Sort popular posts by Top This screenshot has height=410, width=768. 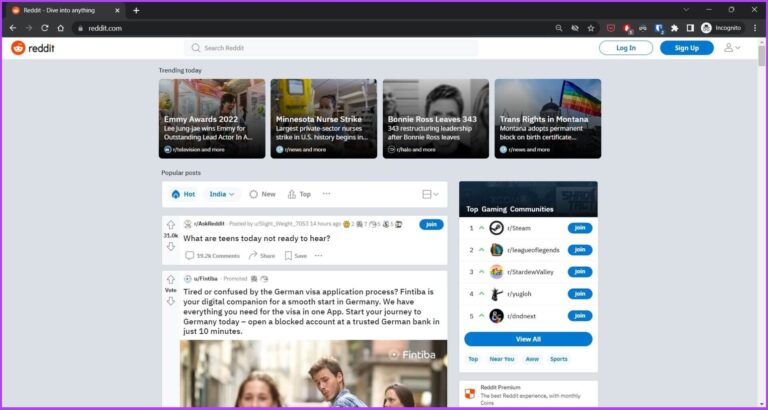coord(299,194)
